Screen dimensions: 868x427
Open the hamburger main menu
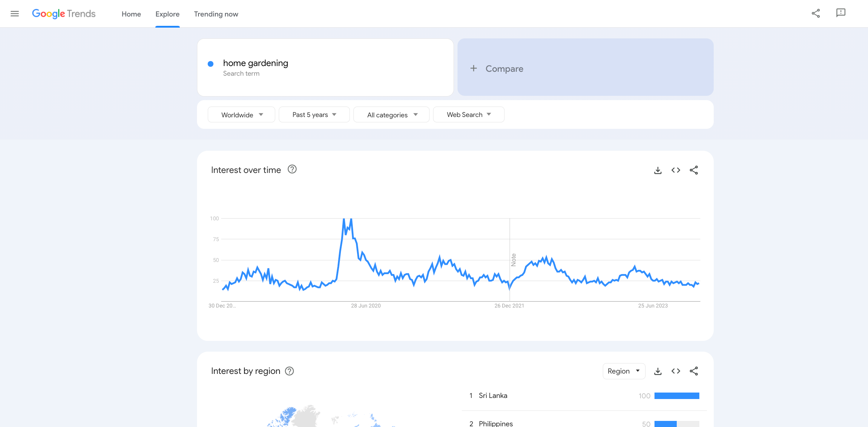point(15,14)
